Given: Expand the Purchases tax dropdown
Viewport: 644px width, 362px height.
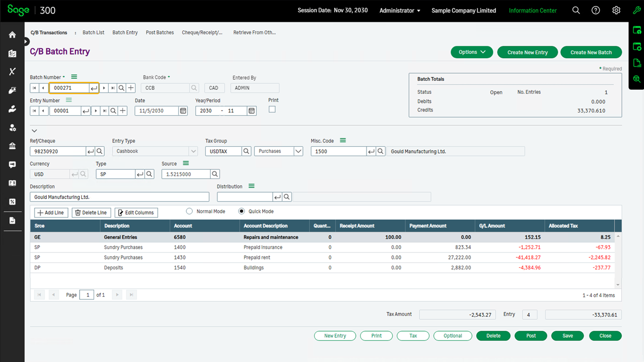Looking at the screenshot, I should click(298, 151).
